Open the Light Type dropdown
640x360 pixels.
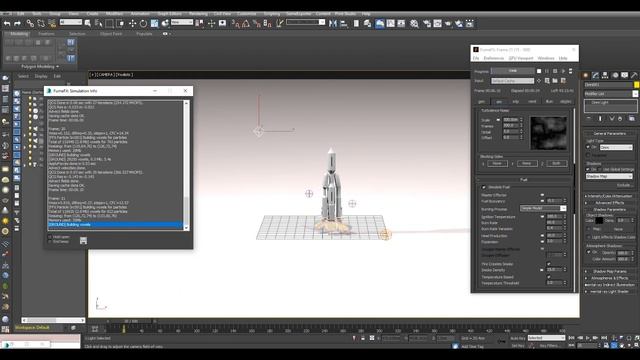tap(616, 147)
